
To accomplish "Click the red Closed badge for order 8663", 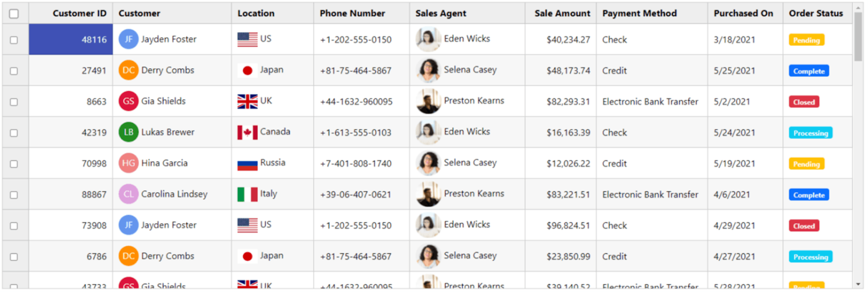I will pos(804,102).
